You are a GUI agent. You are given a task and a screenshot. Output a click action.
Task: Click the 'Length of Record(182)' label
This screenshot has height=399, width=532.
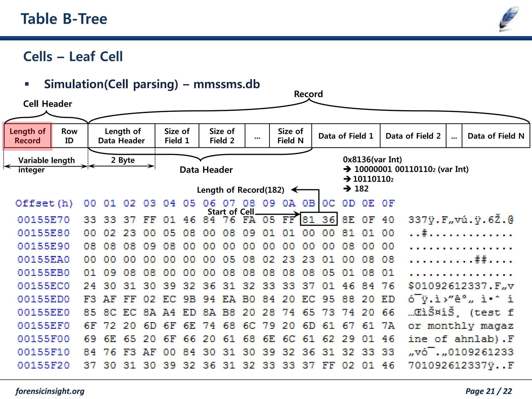click(241, 190)
